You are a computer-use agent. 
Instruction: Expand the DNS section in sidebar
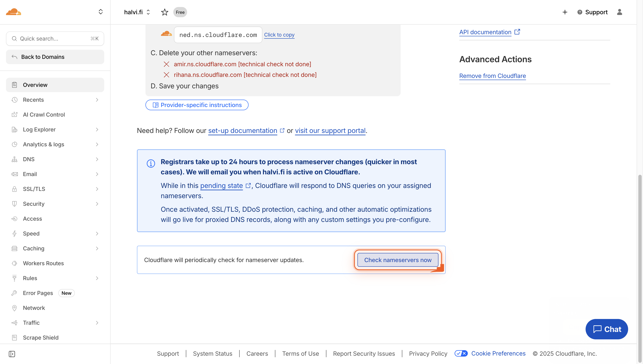(x=97, y=159)
